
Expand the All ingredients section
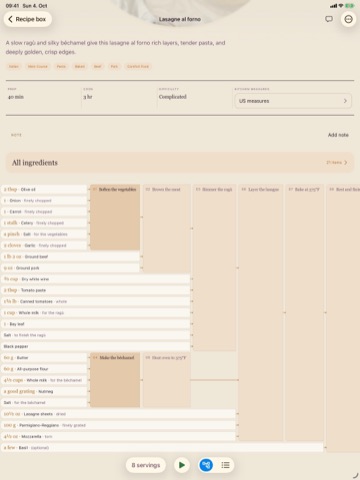coord(180,163)
